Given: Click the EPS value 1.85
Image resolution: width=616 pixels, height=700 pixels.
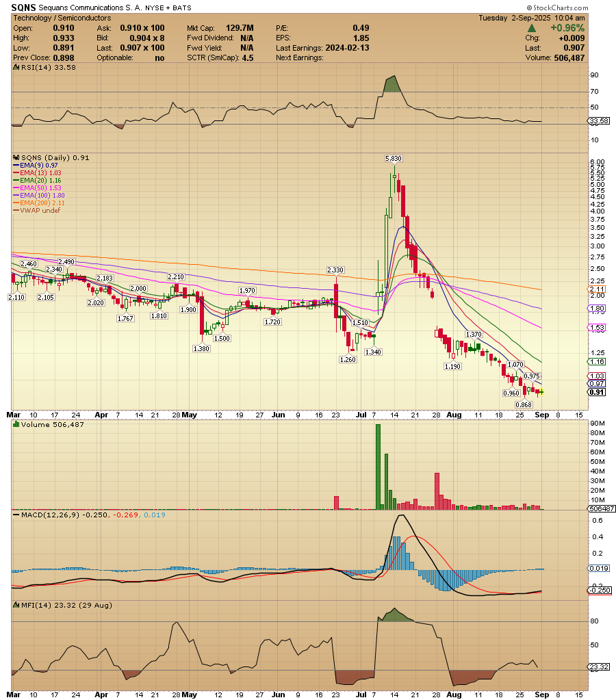Looking at the screenshot, I should pyautogui.click(x=361, y=38).
